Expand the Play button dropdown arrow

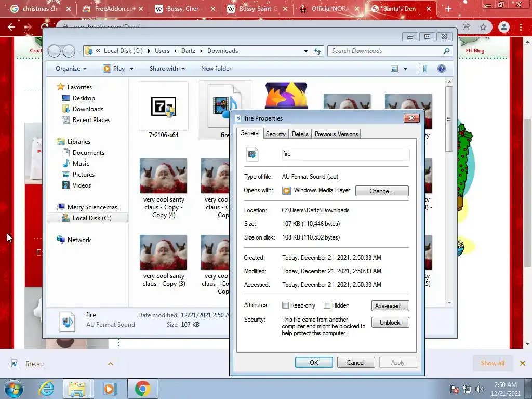click(x=131, y=69)
